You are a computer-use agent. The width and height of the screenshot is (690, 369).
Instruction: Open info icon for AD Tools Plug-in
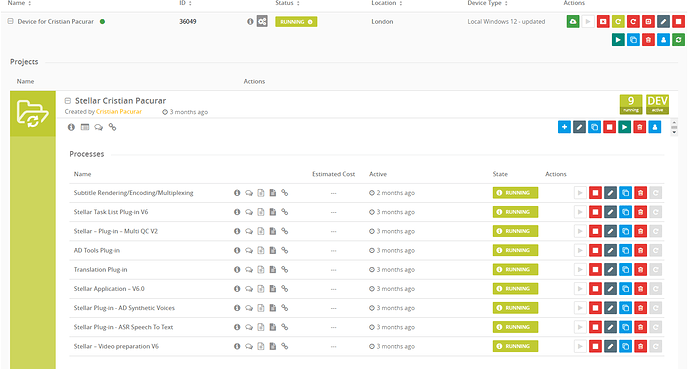pos(237,250)
